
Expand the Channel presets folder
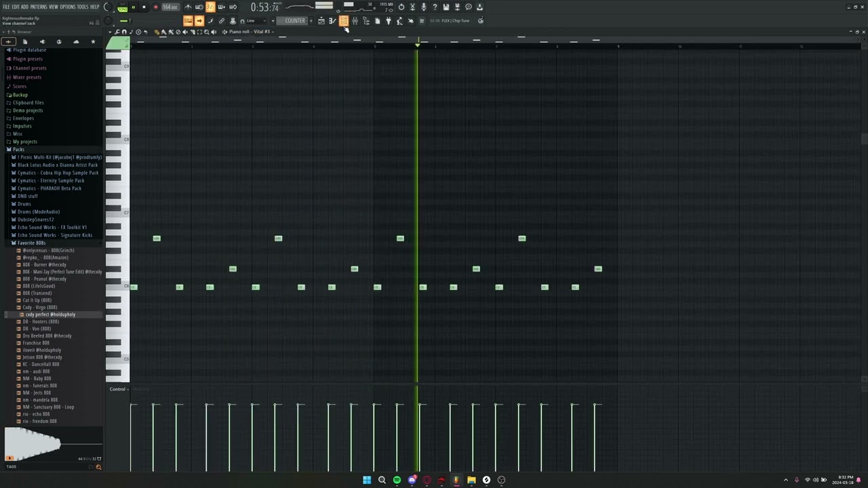pos(29,68)
